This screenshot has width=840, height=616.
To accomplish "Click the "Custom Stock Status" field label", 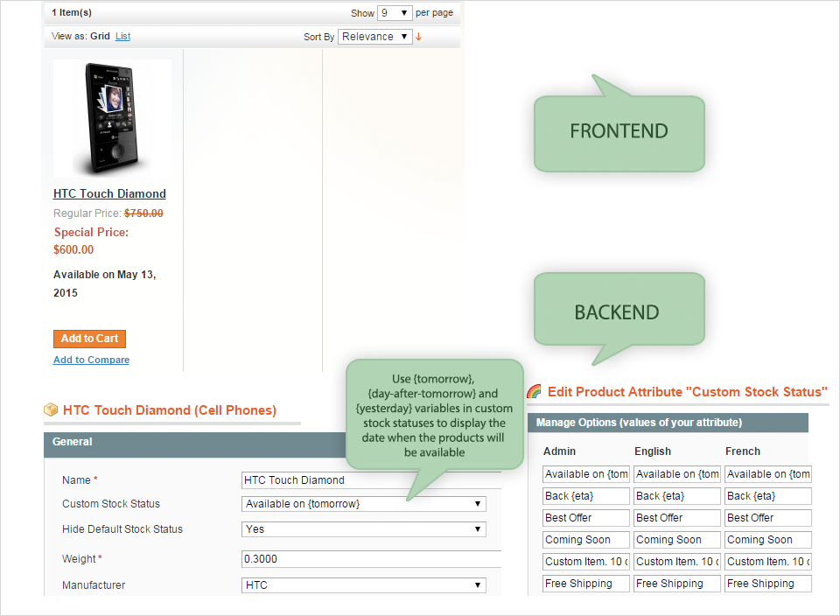I will [x=111, y=503].
